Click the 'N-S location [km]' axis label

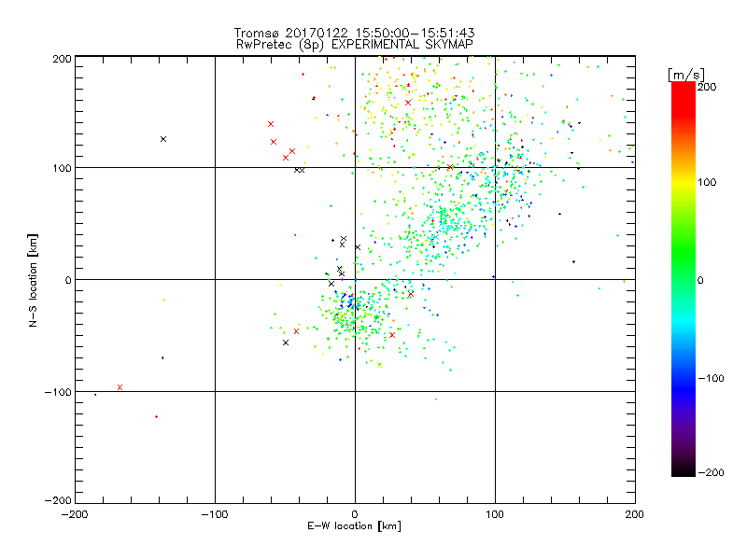33,280
